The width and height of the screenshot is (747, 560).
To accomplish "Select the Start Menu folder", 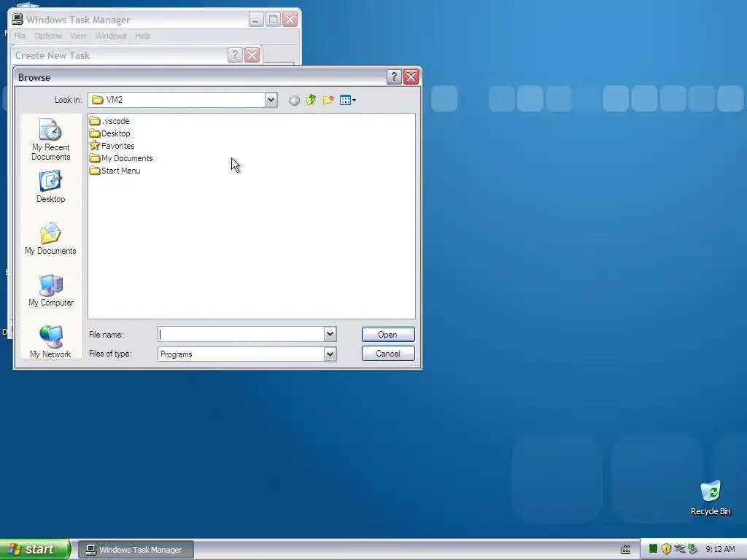I will 115,171.
